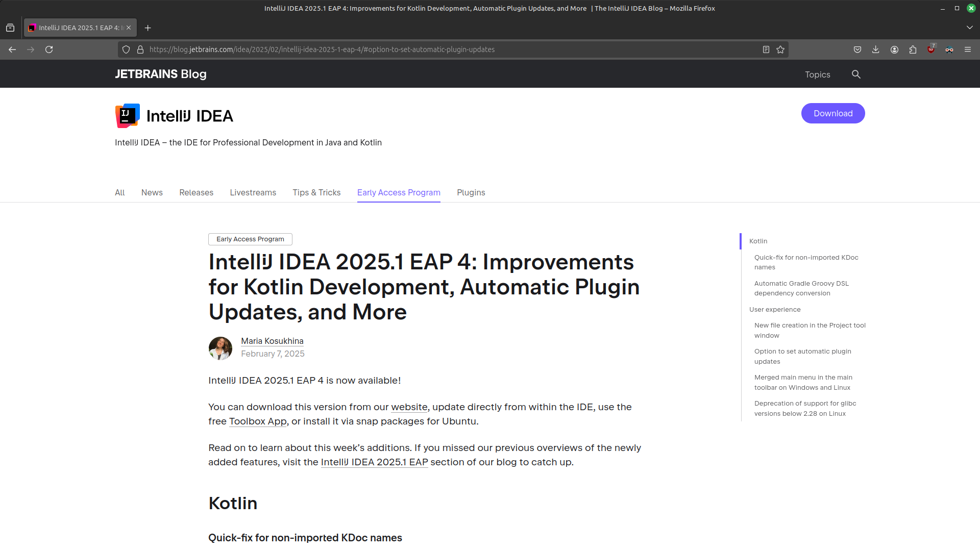Jump to User experience in sidebar
Screen dimensions: 980x551
point(775,310)
